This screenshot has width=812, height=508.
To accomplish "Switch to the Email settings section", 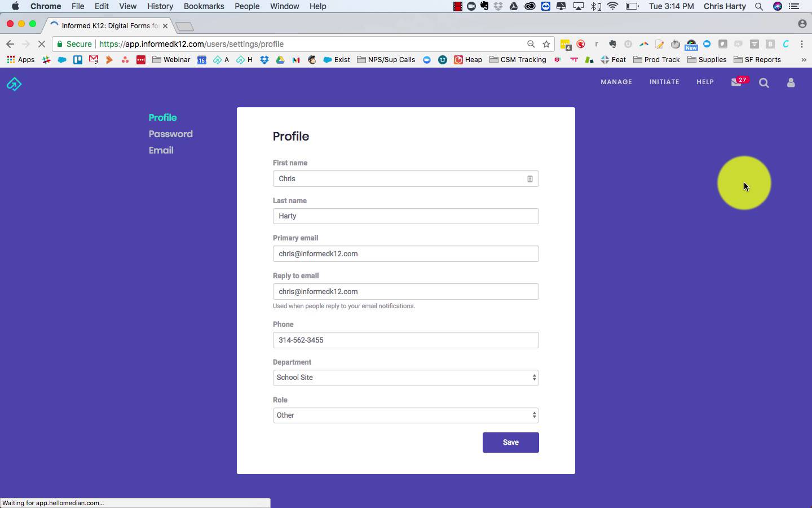I will (x=161, y=151).
